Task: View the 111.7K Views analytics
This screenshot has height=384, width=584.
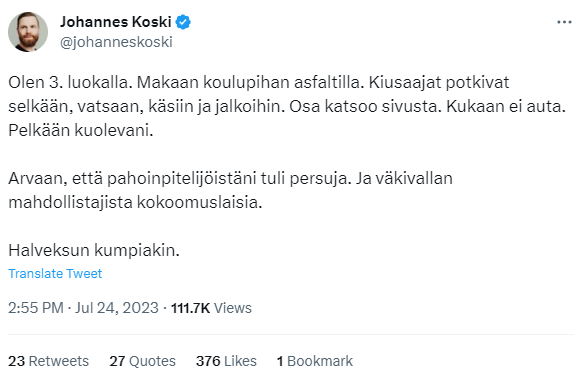Action: pyautogui.click(x=211, y=308)
